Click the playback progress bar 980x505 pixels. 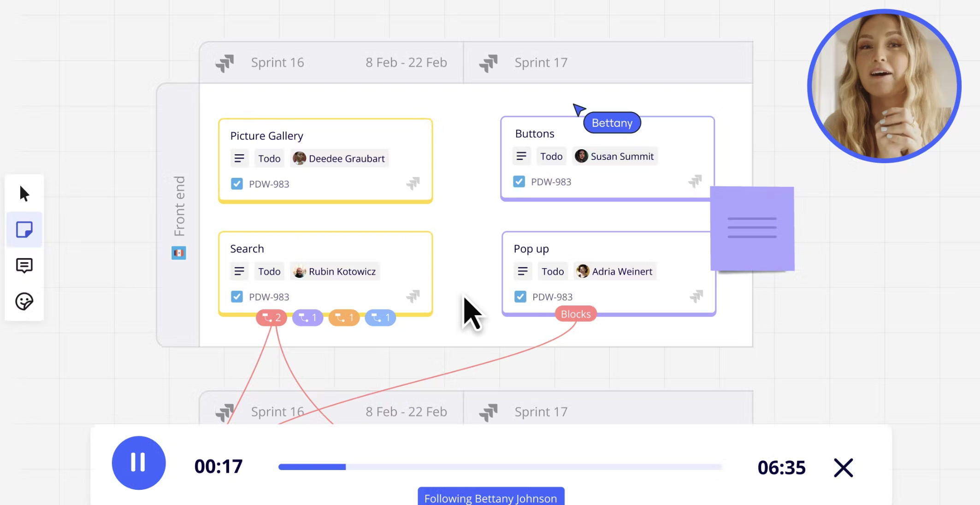500,467
